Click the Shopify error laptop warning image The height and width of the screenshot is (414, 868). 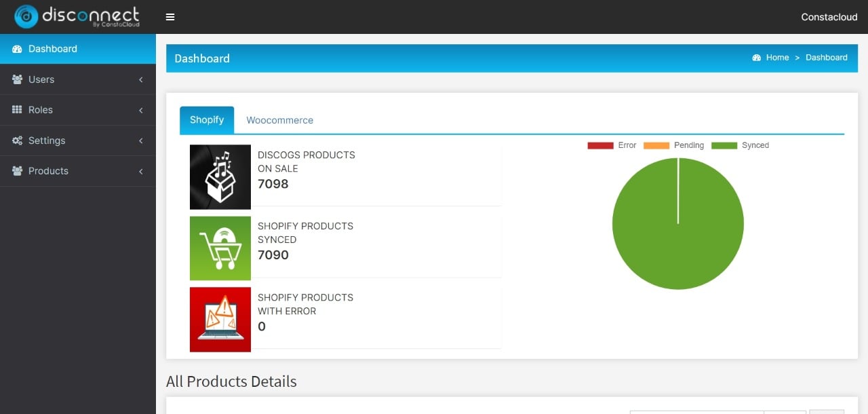coord(220,320)
